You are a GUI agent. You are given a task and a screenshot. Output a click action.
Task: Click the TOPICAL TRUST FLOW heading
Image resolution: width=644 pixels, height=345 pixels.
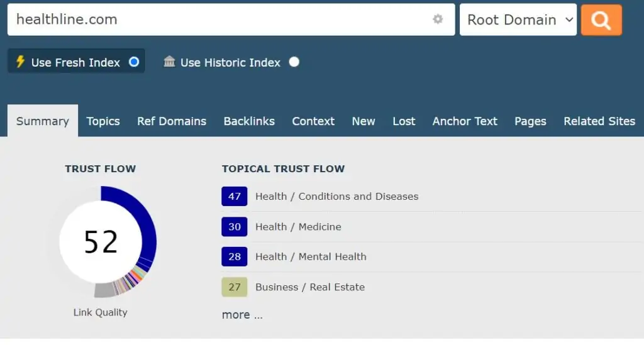pos(284,168)
